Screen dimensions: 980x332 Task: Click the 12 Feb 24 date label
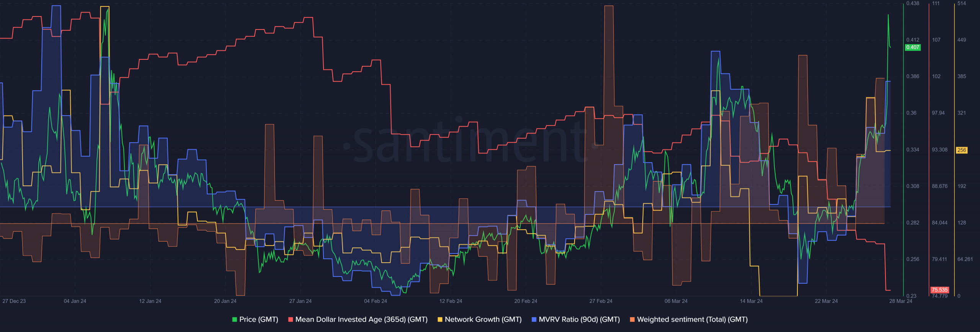point(451,301)
